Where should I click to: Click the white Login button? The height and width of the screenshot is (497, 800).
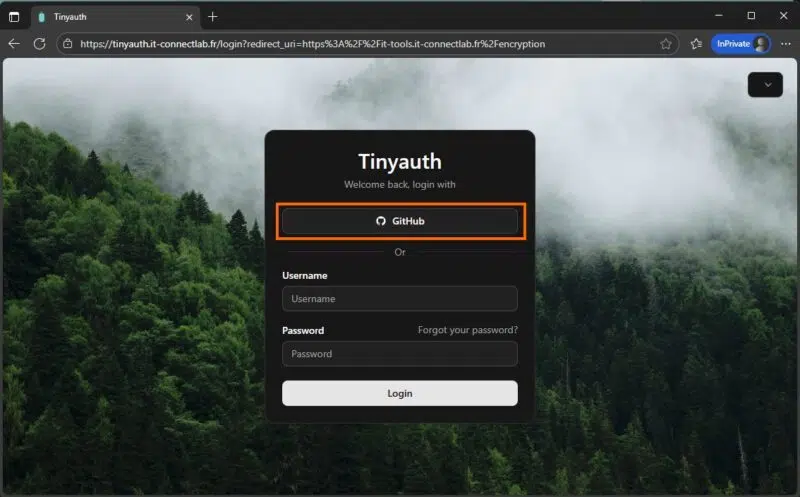(x=399, y=393)
